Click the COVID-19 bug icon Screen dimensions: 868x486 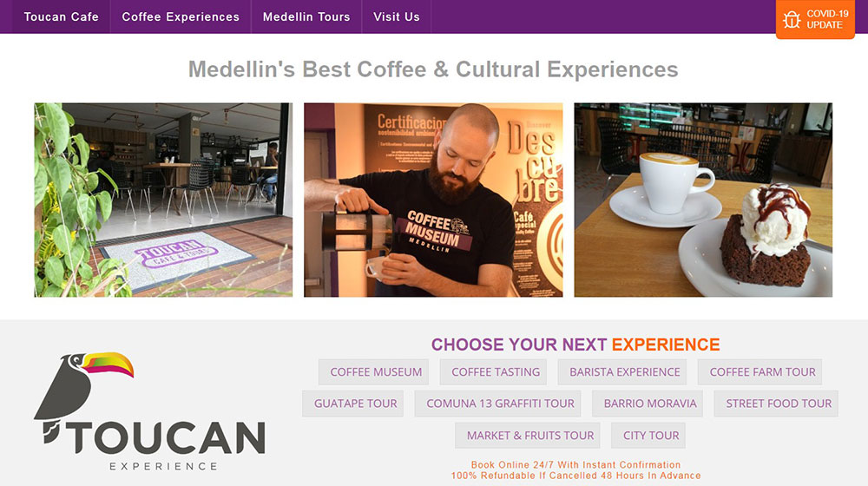(x=792, y=19)
